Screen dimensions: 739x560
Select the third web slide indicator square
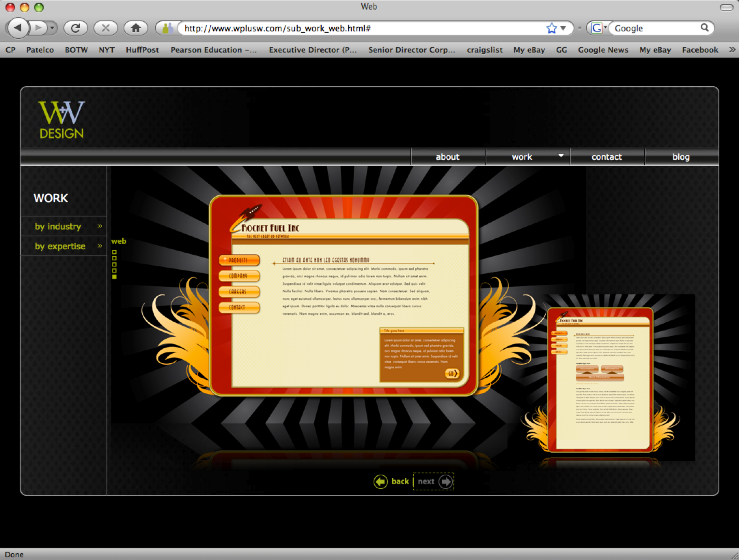click(114, 265)
